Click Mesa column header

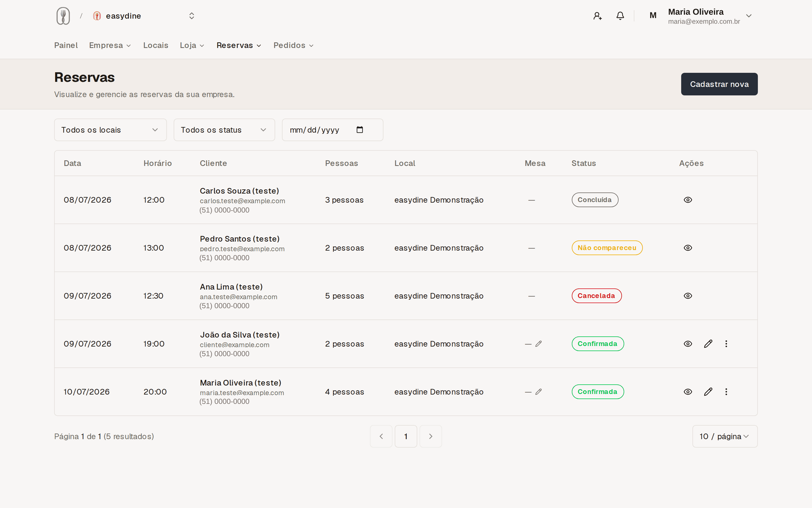tap(535, 163)
